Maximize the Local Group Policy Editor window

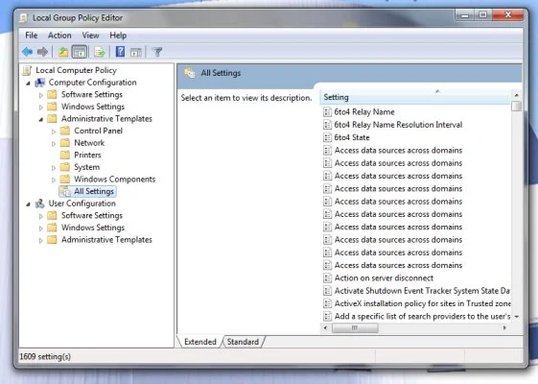[483, 15]
